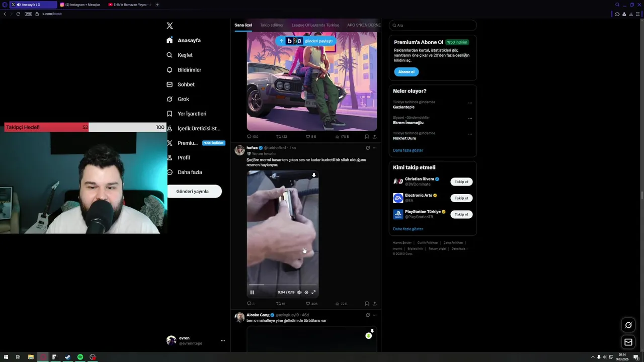Open Daha fazla menu in the sidebar
The image size is (644, 362).
pyautogui.click(x=185, y=172)
